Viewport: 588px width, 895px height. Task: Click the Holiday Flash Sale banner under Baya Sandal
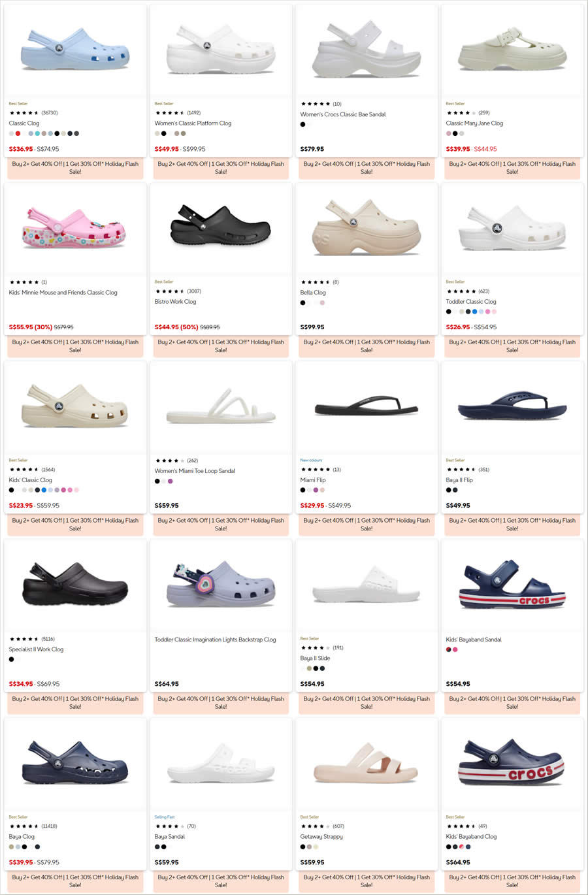[x=221, y=881]
